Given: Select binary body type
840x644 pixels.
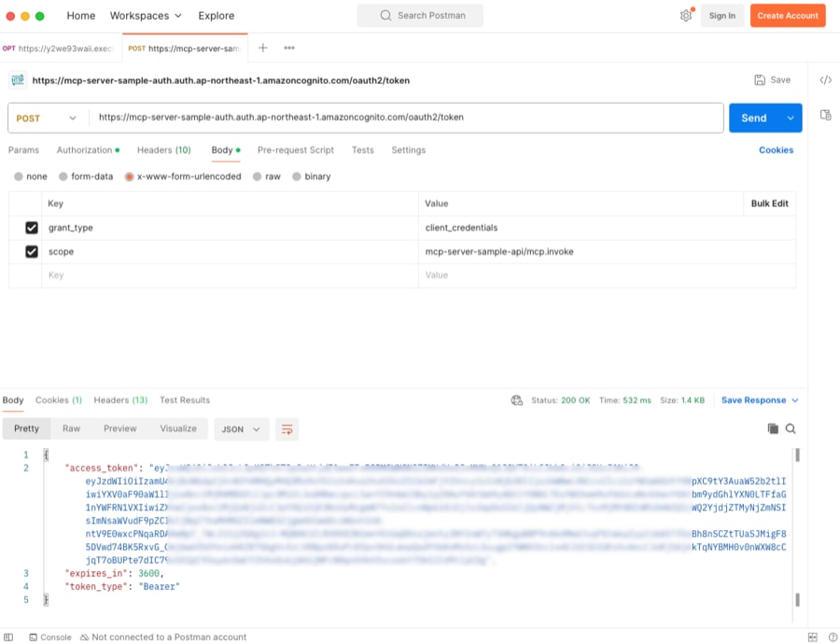Looking at the screenshot, I should click(297, 176).
